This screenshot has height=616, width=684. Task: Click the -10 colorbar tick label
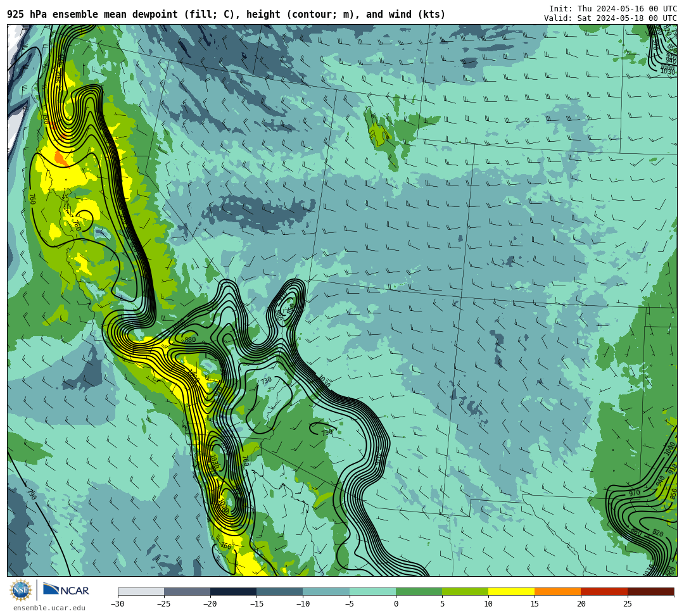click(303, 604)
